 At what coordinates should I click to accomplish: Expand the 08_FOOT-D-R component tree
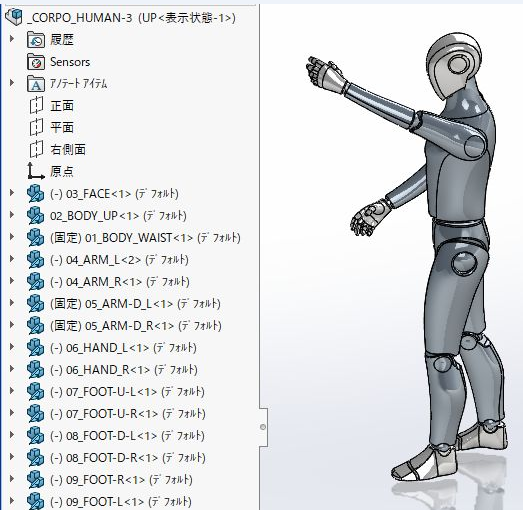12,457
